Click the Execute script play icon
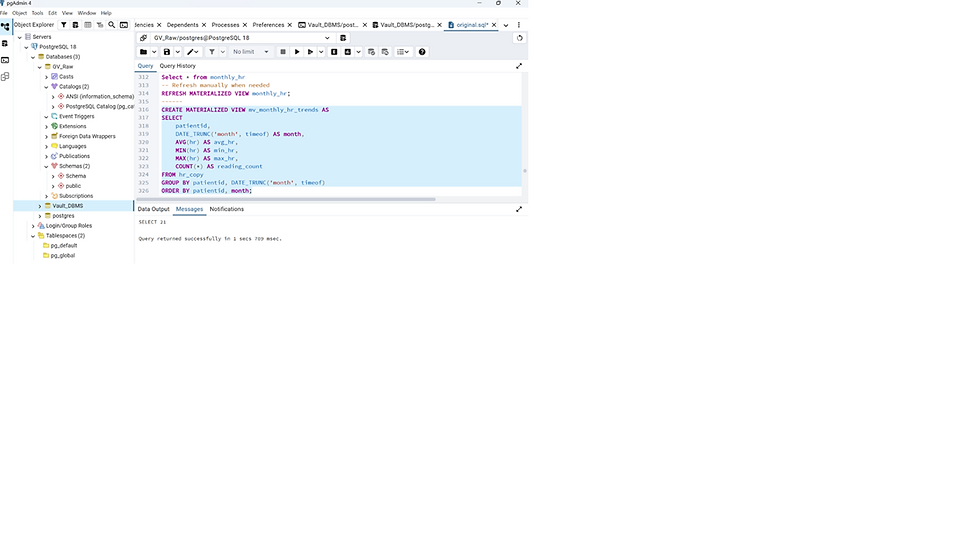This screenshot has height=551, width=980. (x=310, y=52)
